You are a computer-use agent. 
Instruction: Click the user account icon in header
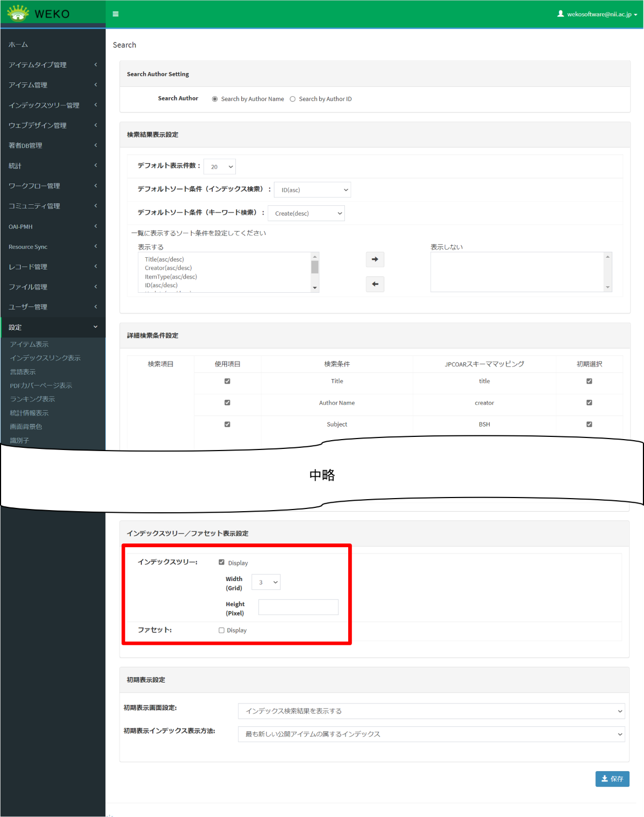[x=560, y=14]
